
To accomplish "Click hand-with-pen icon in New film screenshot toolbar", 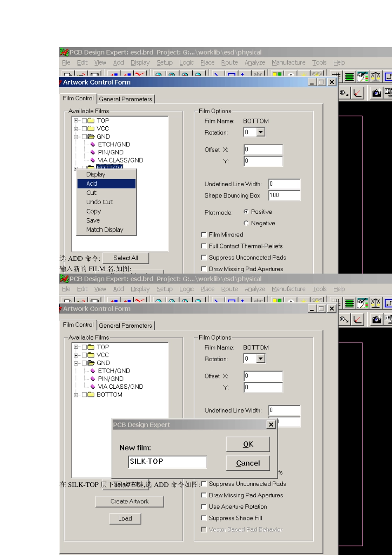I will tap(362, 303).
